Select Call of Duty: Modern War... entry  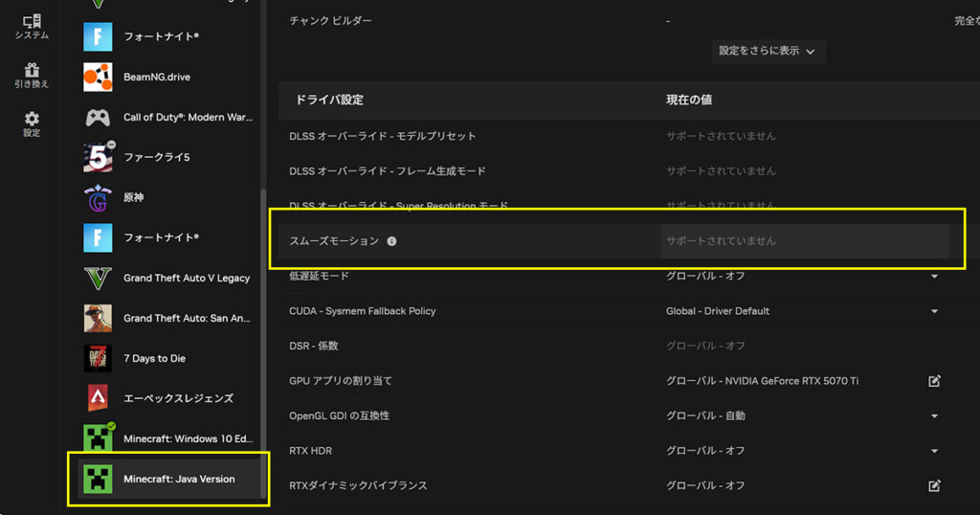(189, 117)
